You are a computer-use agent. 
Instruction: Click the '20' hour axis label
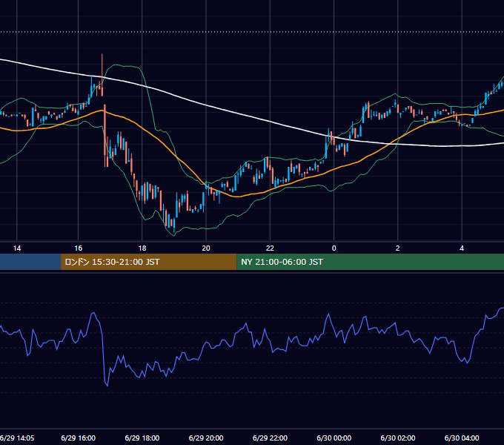(x=206, y=248)
